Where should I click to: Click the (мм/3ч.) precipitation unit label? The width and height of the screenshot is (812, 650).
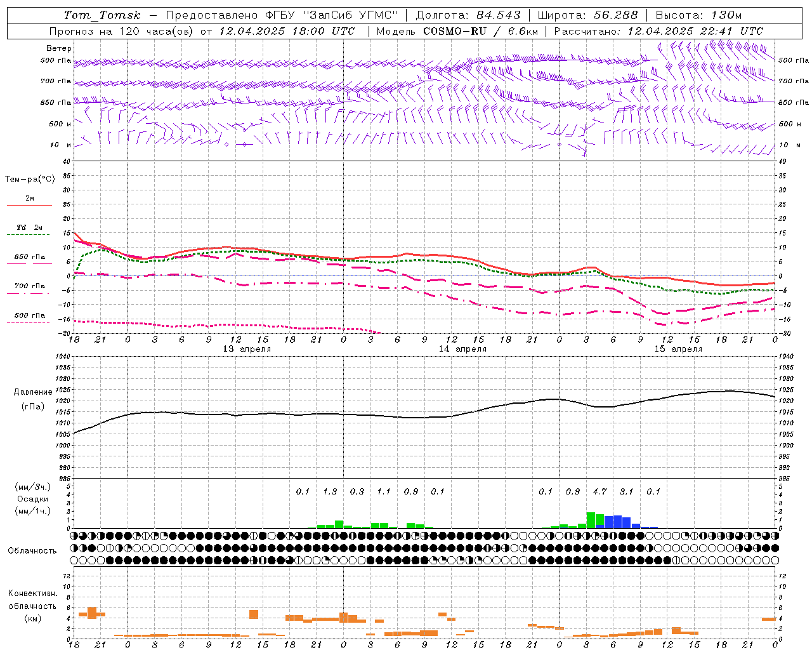[x=32, y=487]
